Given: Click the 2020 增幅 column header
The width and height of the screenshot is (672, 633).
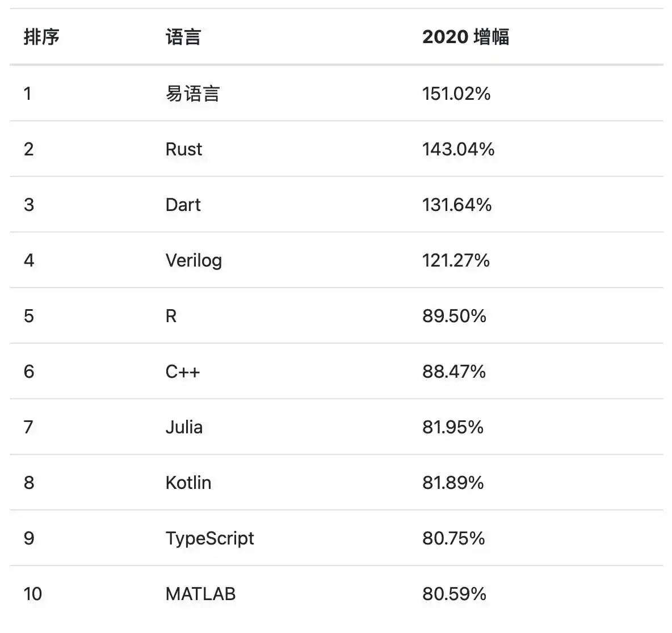Looking at the screenshot, I should (x=466, y=37).
